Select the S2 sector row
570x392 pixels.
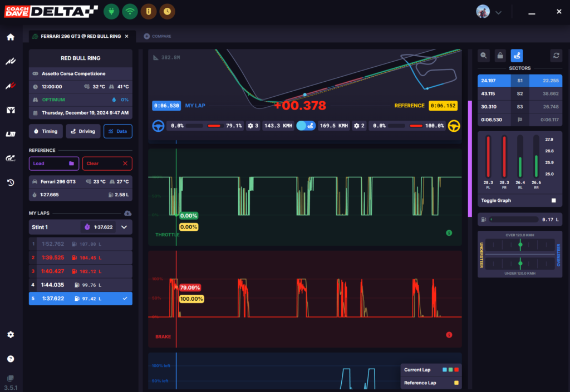tap(520, 93)
